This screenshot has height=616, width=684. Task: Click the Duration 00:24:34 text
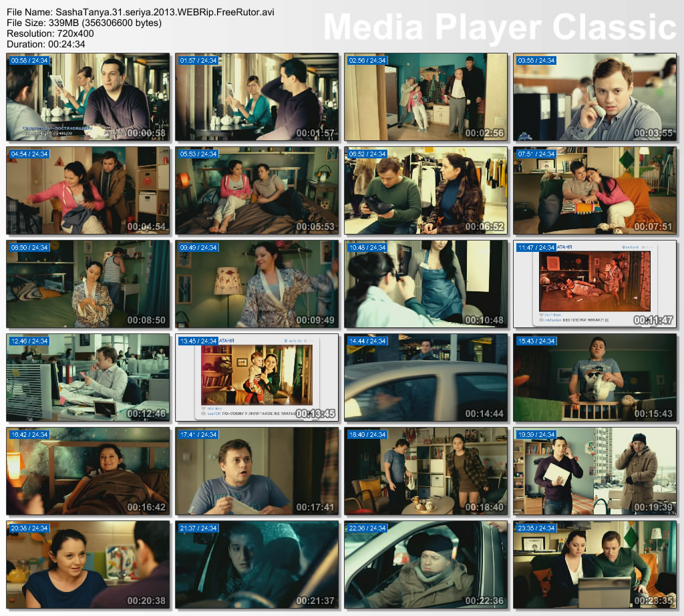(46, 44)
